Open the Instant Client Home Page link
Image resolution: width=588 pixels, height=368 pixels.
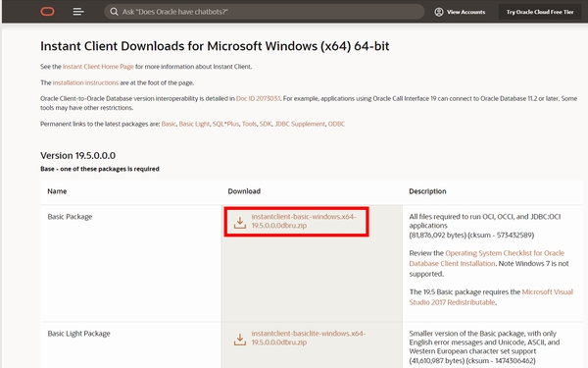[x=98, y=67]
